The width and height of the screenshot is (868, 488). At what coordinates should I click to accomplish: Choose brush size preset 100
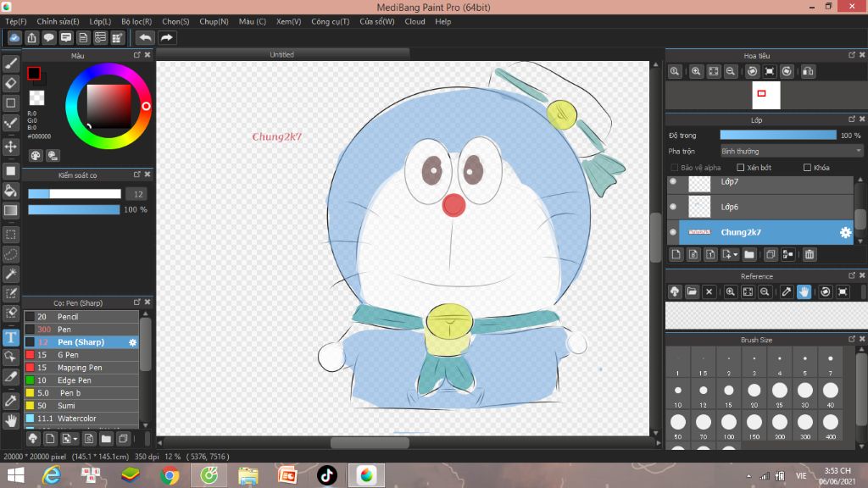click(728, 425)
